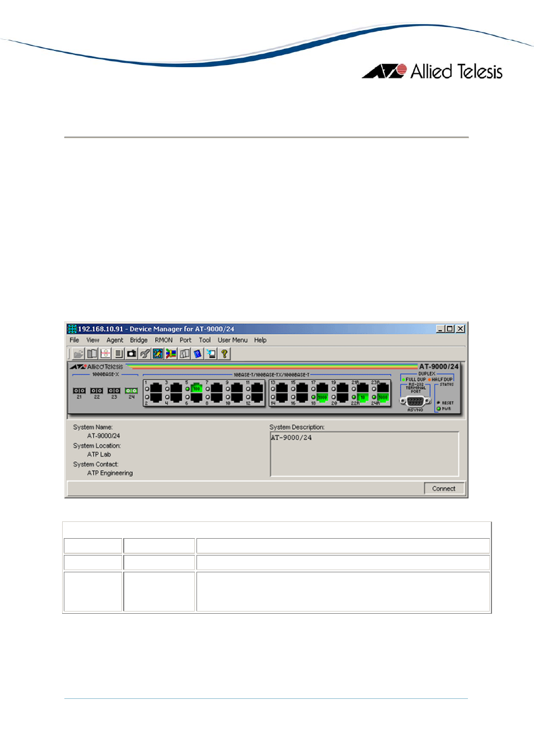This screenshot has height=756, width=534.
Task: Click the open book toolbar icon
Action: click(92, 353)
